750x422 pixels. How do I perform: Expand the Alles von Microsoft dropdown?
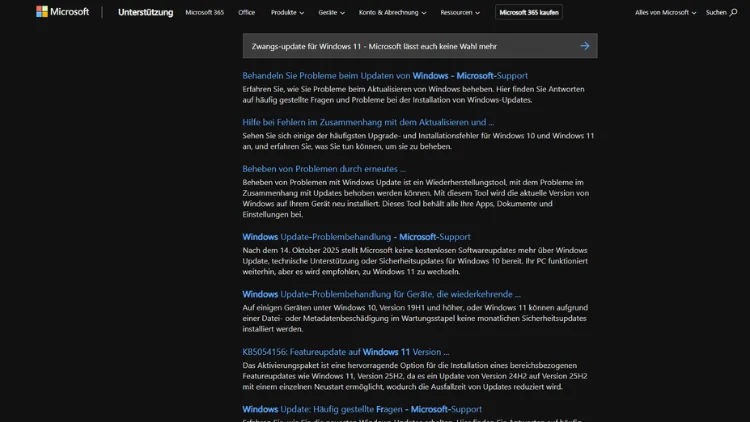click(665, 12)
